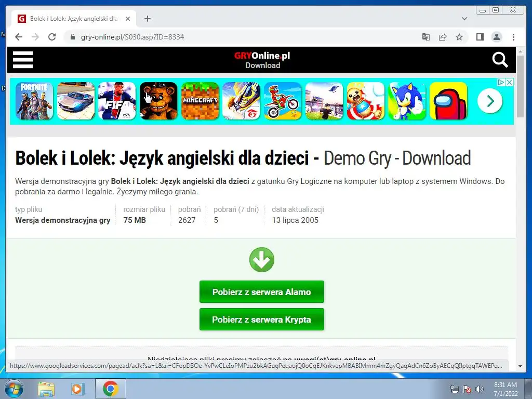Screen dimensions: 532x399
Task: Open the Chrome three-dot menu
Action: tap(513, 37)
